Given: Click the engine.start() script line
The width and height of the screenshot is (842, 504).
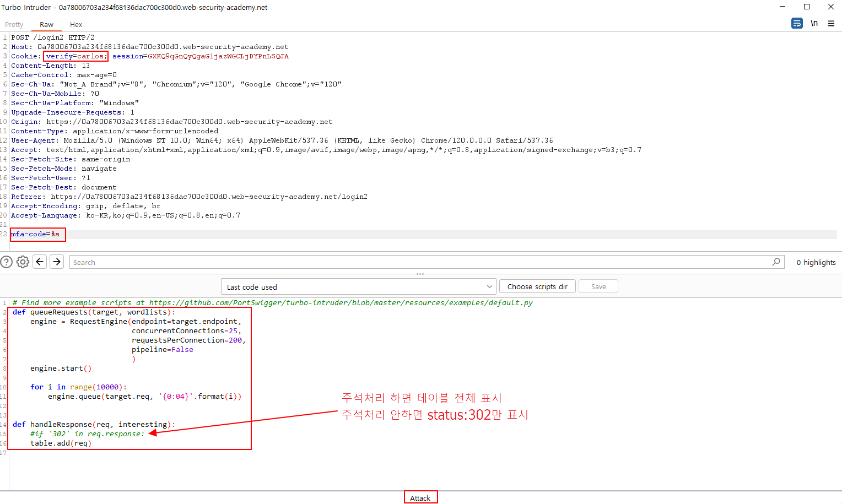Looking at the screenshot, I should point(61,368).
